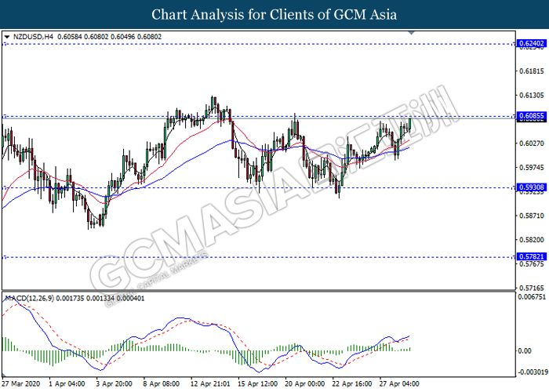Click the 22 Apr 16:00 time label
Image resolution: width=549 pixels, height=392 pixels.
(352, 384)
